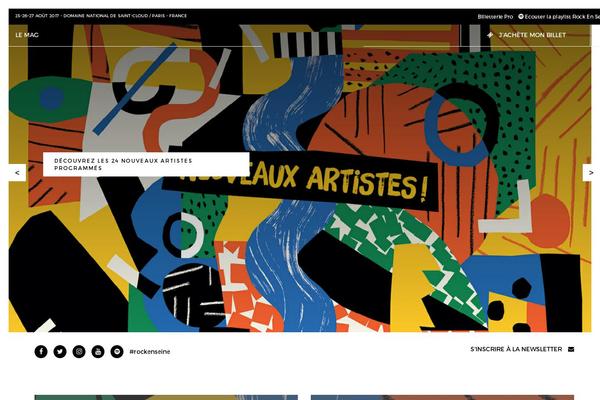Click the ticket icon beside J'achète mon billet
The image size is (600, 400).
[490, 35]
